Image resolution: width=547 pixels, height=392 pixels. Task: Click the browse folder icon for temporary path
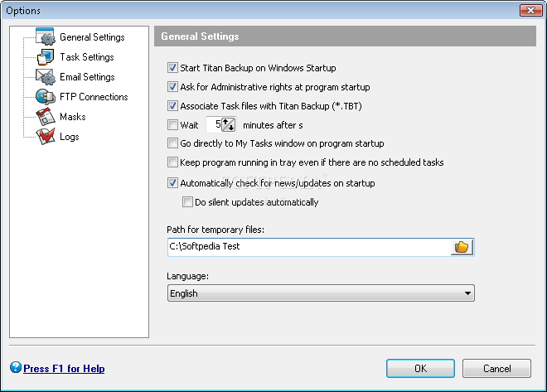click(x=462, y=246)
